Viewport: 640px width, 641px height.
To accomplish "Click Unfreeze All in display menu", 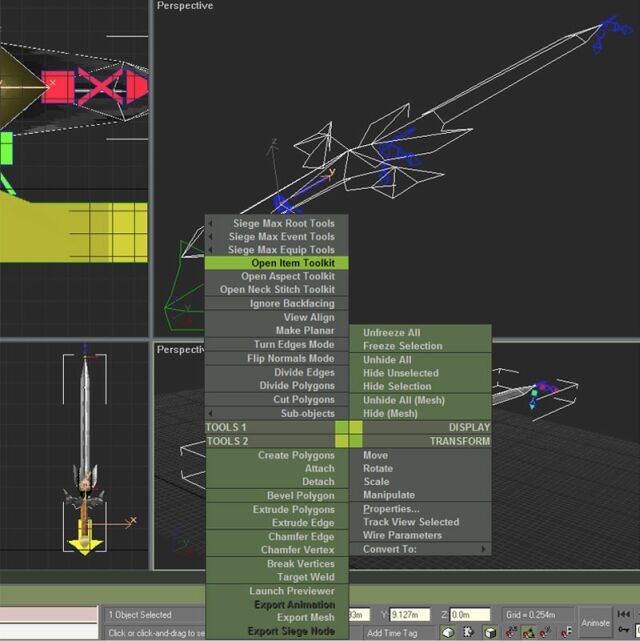I will point(421,332).
